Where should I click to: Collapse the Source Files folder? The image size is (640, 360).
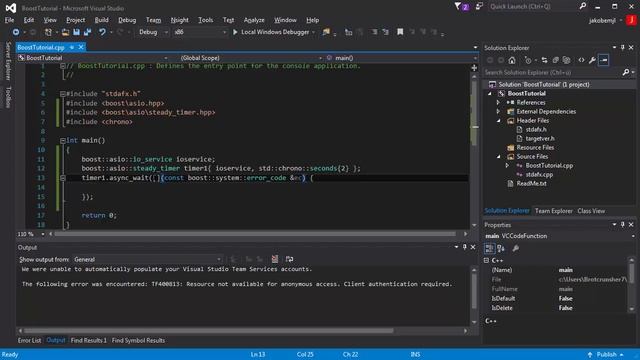(499, 157)
